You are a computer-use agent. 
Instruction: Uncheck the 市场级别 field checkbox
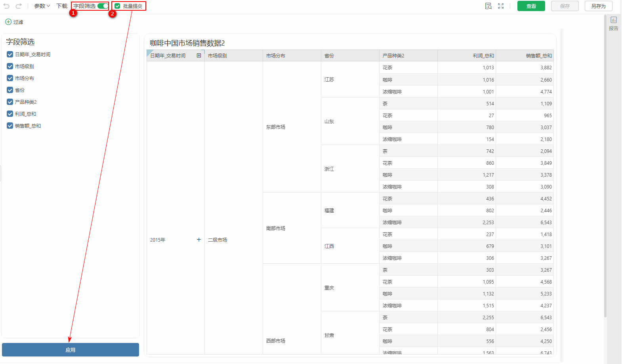10,66
